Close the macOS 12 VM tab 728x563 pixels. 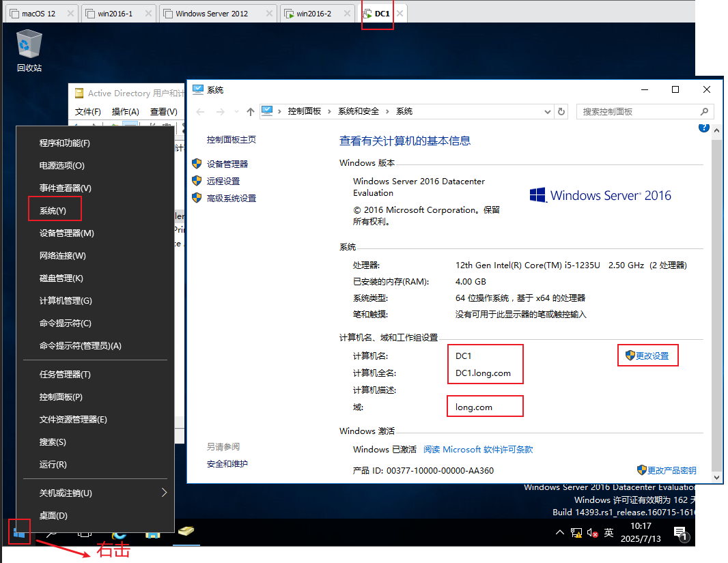70,14
